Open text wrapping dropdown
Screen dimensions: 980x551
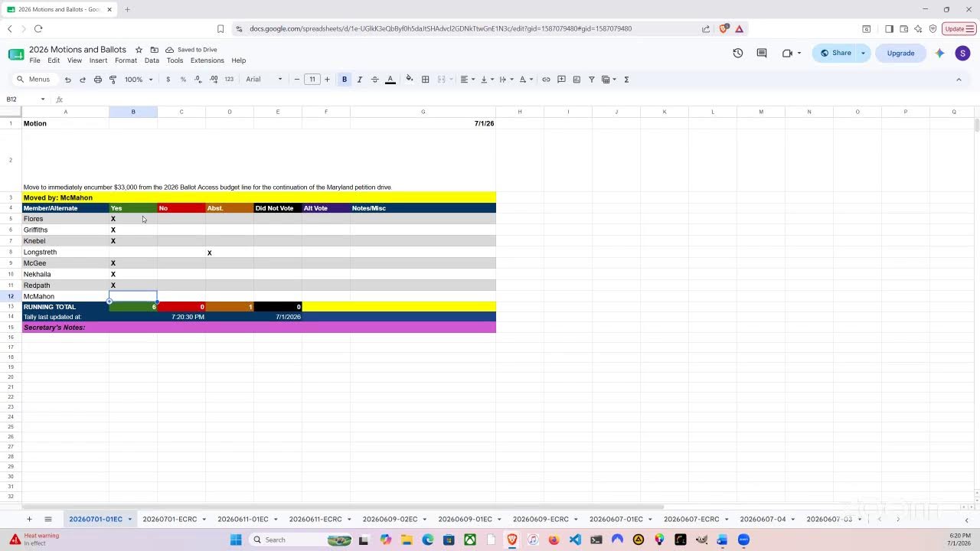(x=505, y=80)
